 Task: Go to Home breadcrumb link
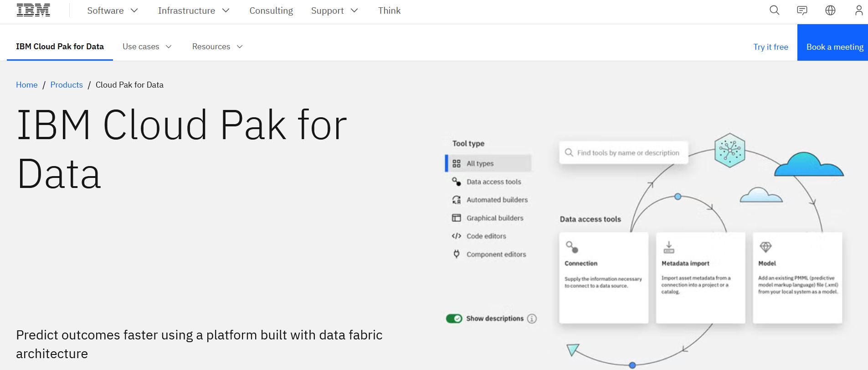[x=27, y=85]
